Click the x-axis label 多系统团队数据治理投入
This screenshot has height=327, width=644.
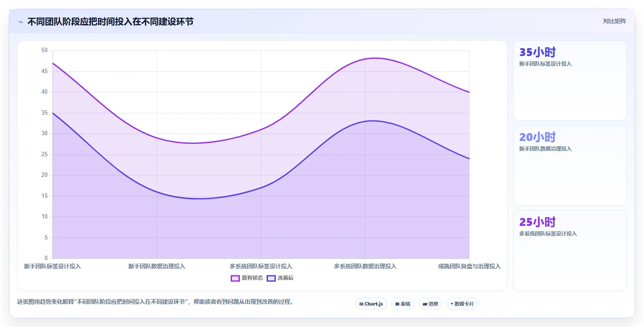coord(365,266)
